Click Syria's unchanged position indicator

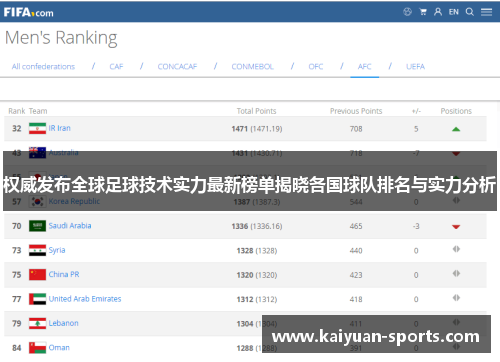[456, 249]
